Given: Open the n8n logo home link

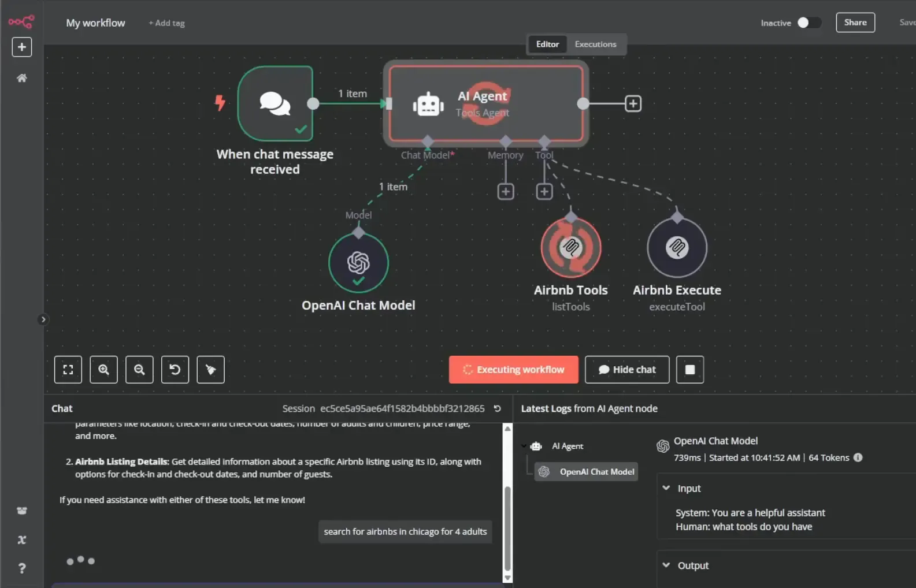Looking at the screenshot, I should coord(21,22).
